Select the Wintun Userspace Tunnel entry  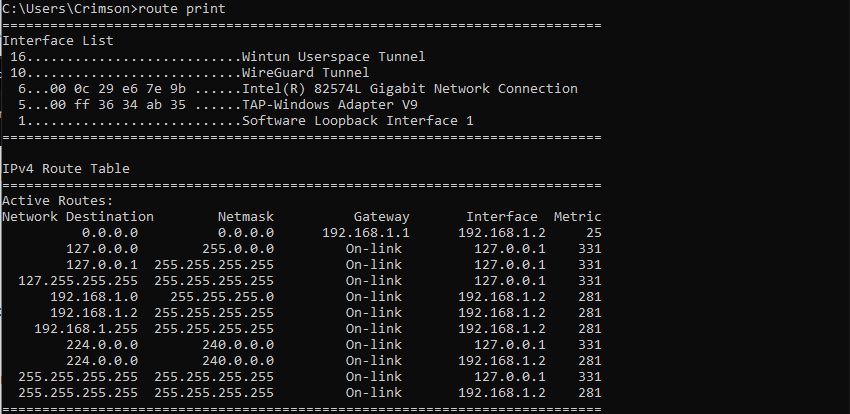(x=333, y=57)
